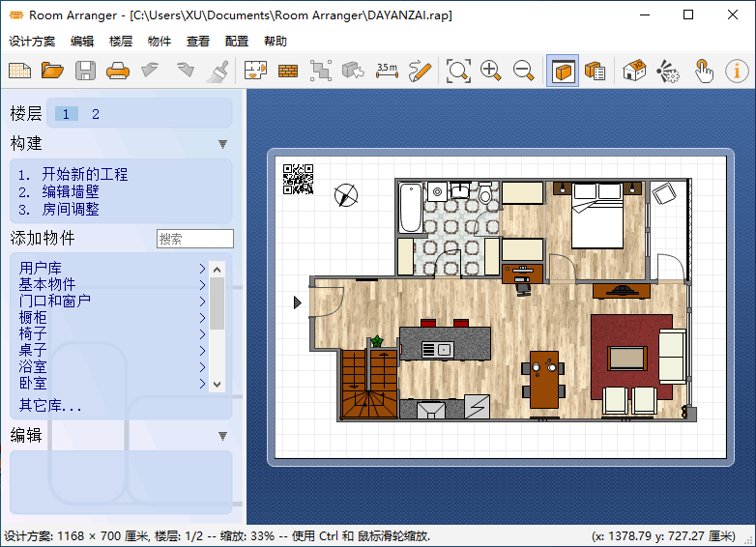Zoom out with the minus magnifier
This screenshot has height=547, width=756.
pos(523,71)
